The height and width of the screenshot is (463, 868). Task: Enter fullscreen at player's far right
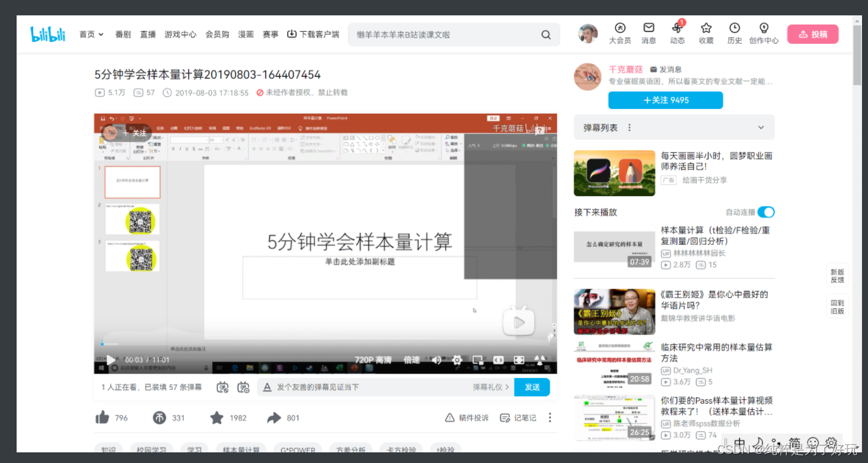click(x=540, y=360)
